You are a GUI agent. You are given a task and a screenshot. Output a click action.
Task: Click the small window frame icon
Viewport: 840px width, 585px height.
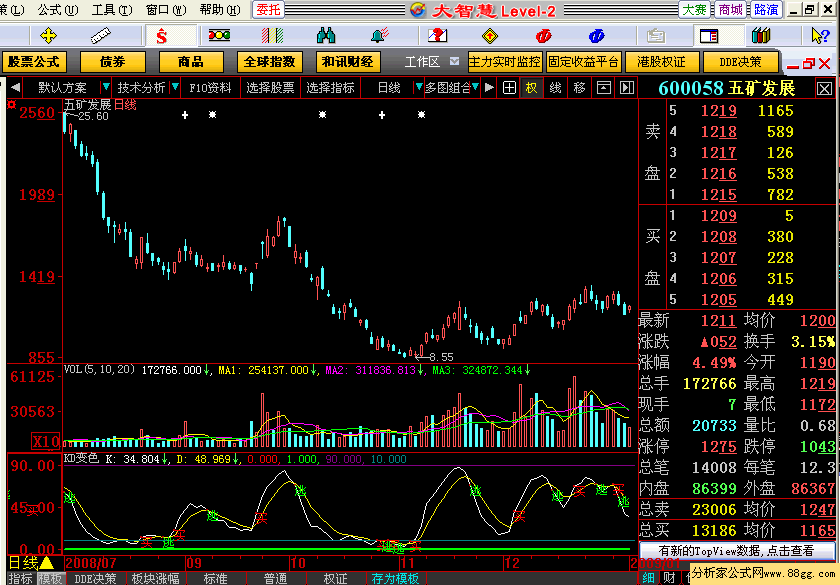604,87
